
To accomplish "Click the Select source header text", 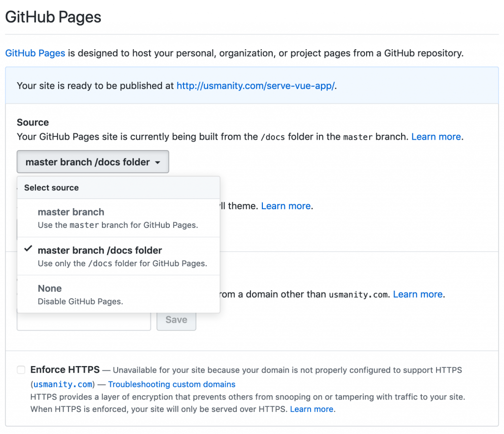I will (x=51, y=187).
